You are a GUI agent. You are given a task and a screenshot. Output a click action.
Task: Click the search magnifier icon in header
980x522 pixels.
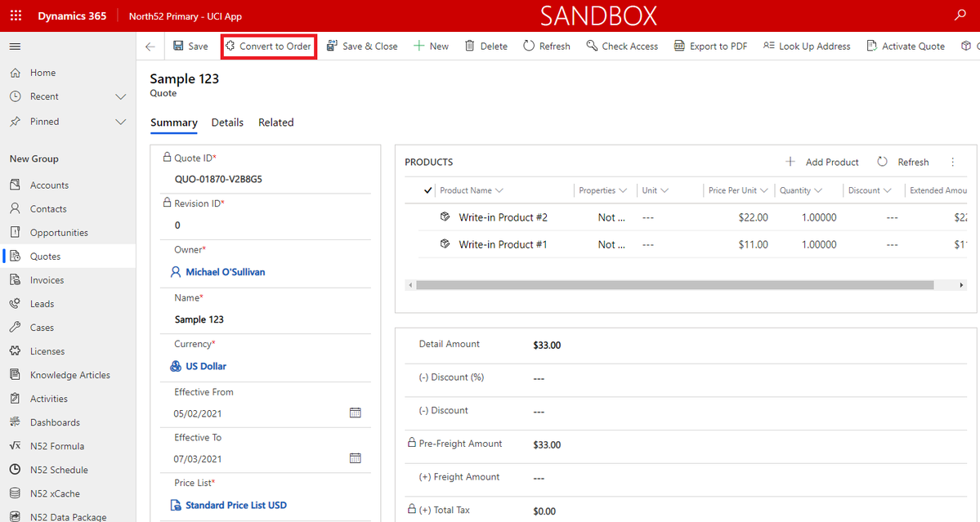[960, 15]
